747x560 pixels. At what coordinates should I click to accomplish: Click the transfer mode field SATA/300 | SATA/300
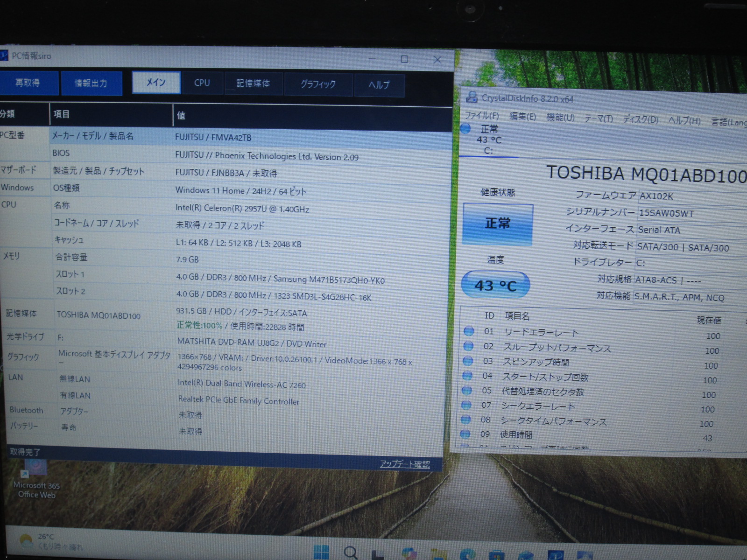pos(691,247)
